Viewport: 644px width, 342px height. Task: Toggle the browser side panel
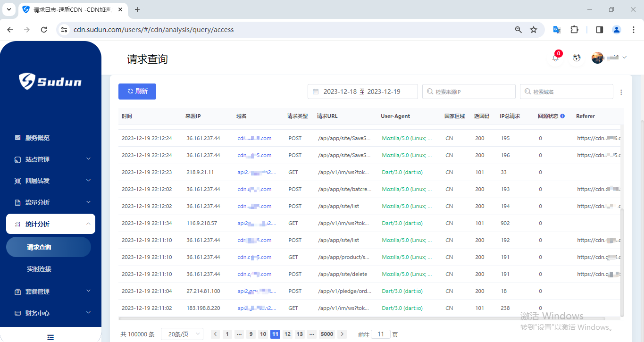599,30
